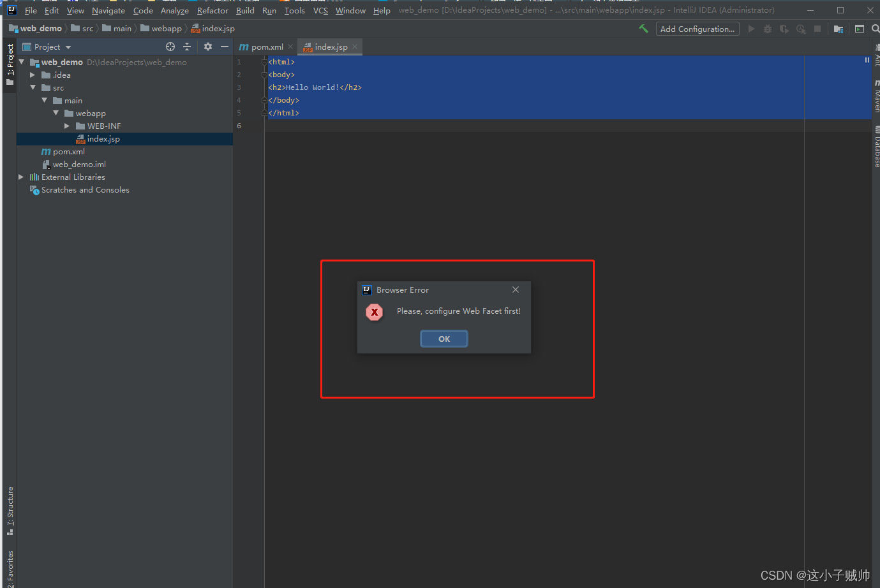Click the Run Anything icon
The image size is (880, 588).
pyautogui.click(x=860, y=29)
